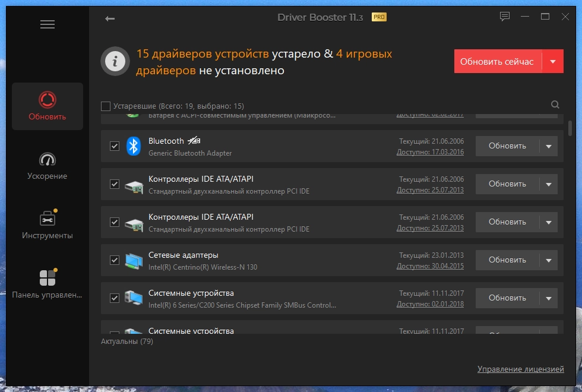Click the PRO badge
Image resolution: width=582 pixels, height=392 pixels.
coord(379,17)
